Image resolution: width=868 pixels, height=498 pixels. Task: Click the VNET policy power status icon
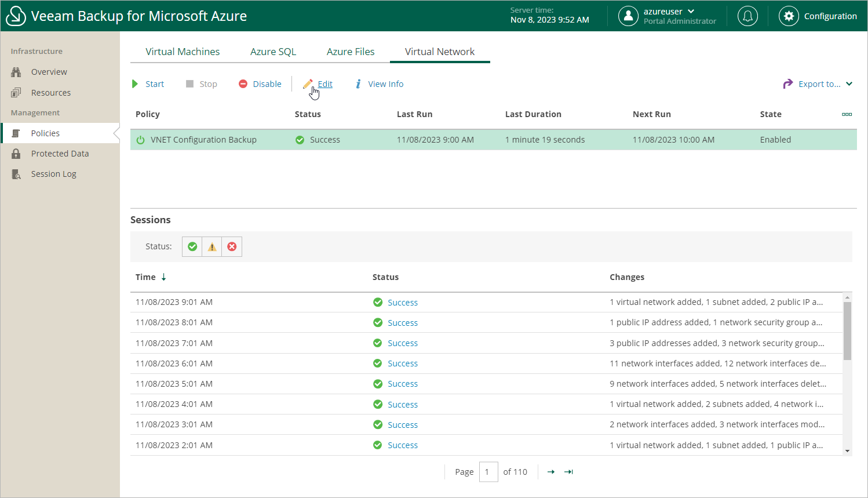point(140,140)
